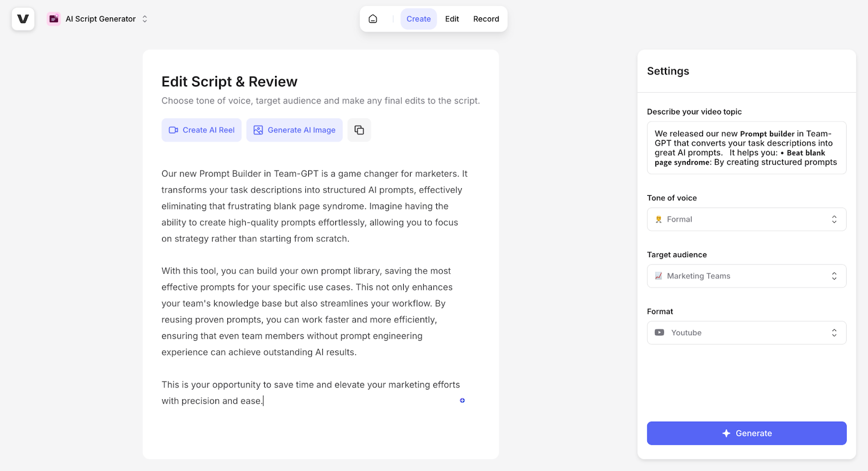The height and width of the screenshot is (471, 868).
Task: Copy script with the copy icon
Action: [x=359, y=130]
